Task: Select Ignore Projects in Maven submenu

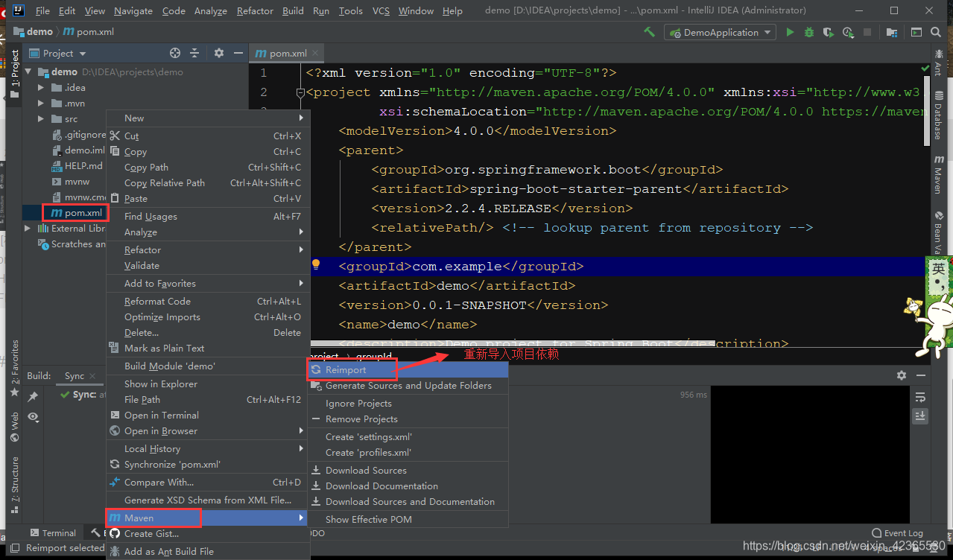Action: (x=408, y=403)
